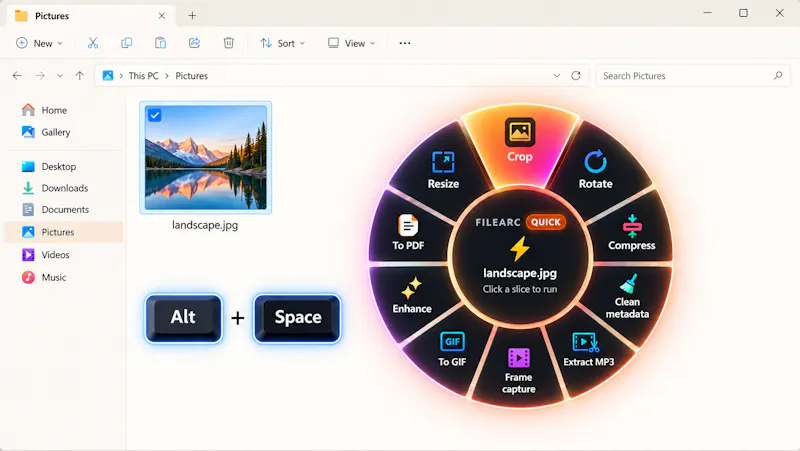Open Downloads in the sidebar
The image size is (800, 451).
point(64,188)
